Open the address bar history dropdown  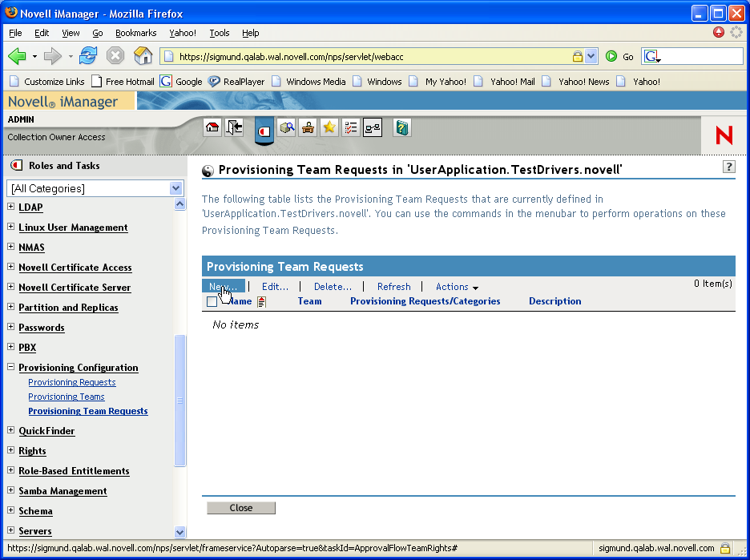[x=591, y=56]
